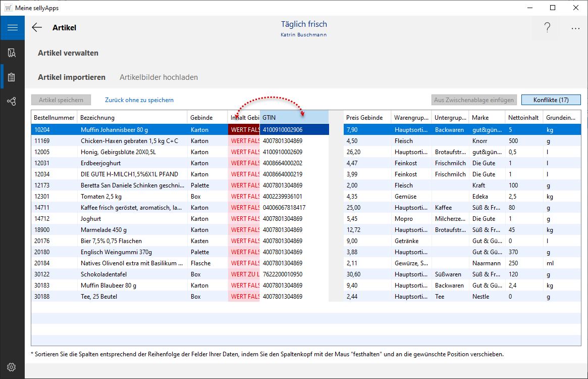Click the Bezeichnung column header
The image size is (588, 379).
click(x=131, y=117)
